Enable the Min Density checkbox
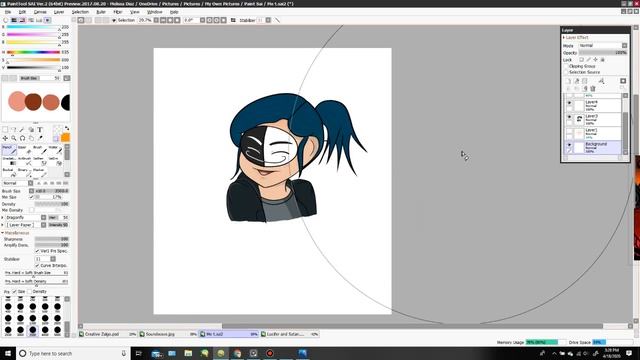640x360 pixels. tap(31, 210)
